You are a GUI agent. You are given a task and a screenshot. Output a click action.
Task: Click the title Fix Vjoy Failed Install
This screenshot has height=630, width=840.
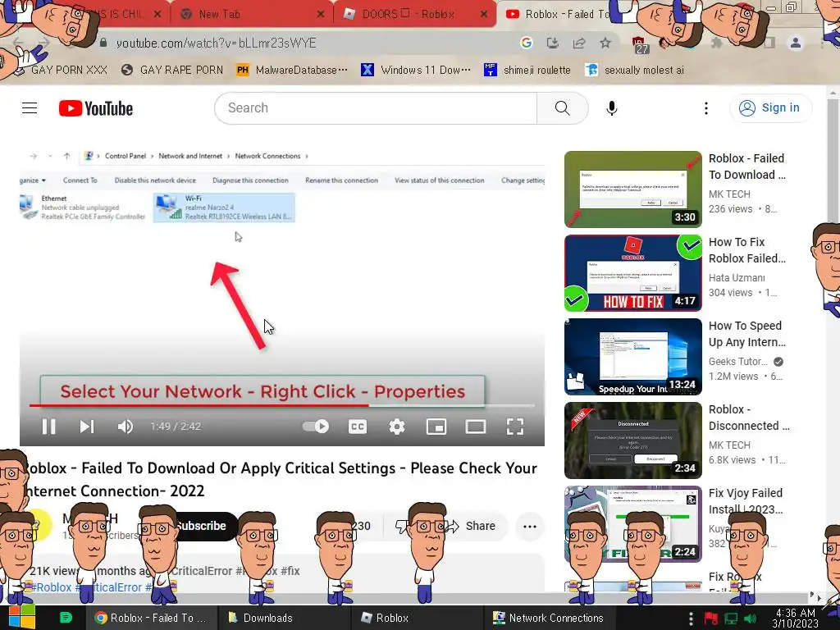pyautogui.click(x=746, y=501)
